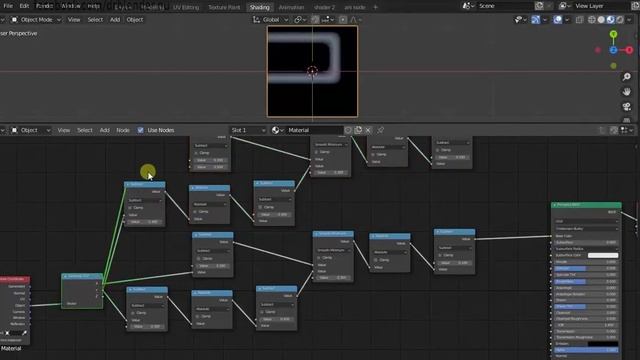Open the Node menu
Viewport: 640px width, 360px height.
[x=123, y=130]
